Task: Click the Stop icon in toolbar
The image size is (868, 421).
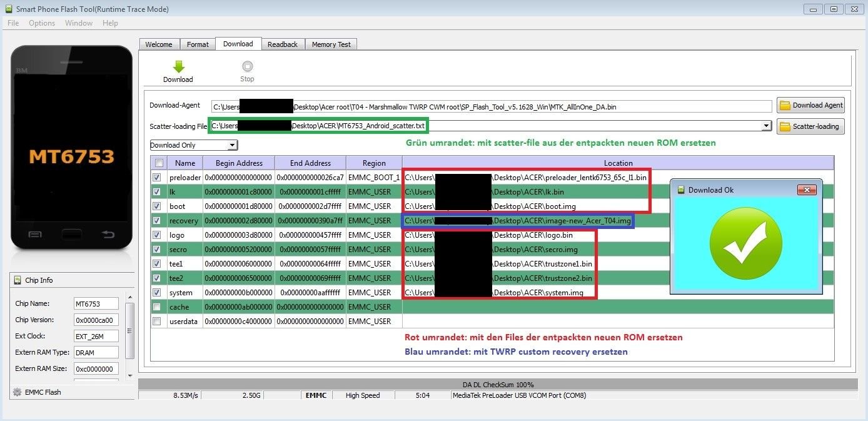Action: click(247, 66)
